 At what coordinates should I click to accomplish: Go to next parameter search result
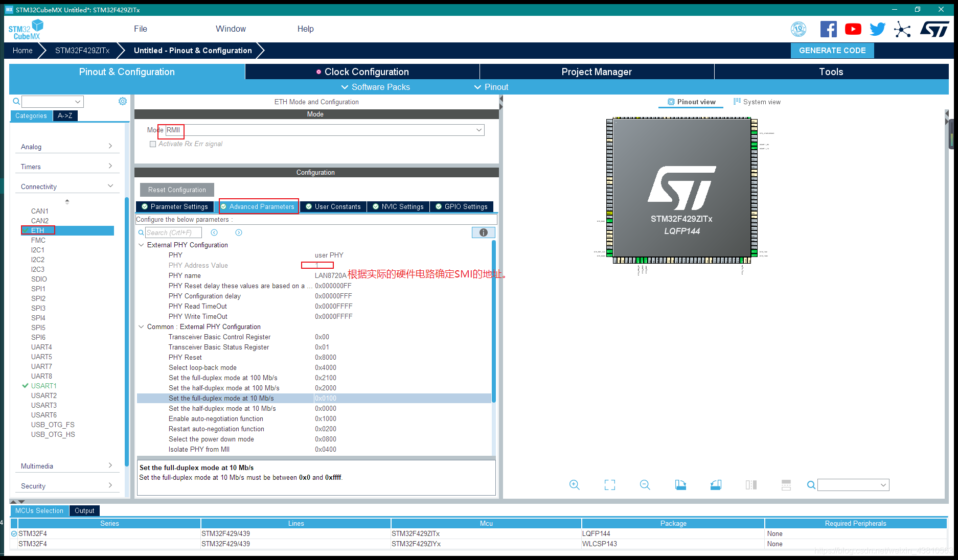point(239,232)
